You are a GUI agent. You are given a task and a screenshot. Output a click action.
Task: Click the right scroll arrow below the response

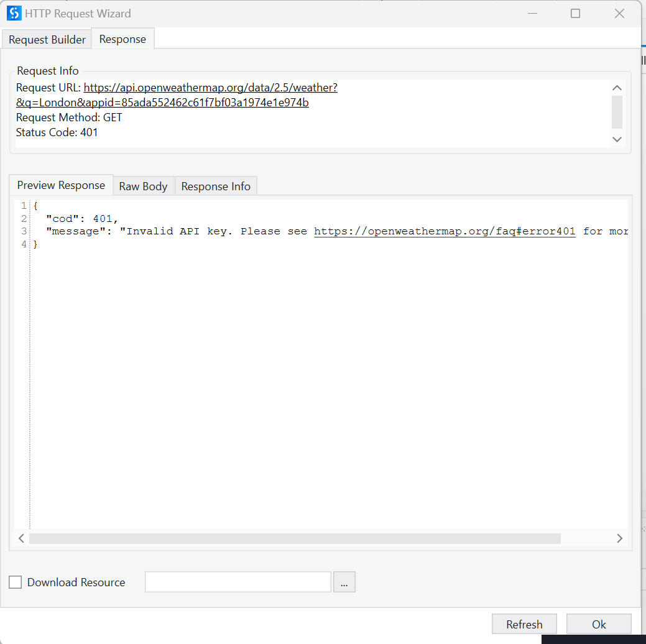tap(619, 538)
